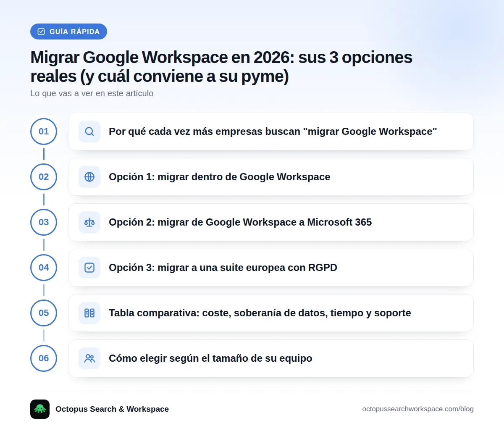Select step number 01 circle
The height and width of the screenshot is (439, 504).
coord(44,131)
